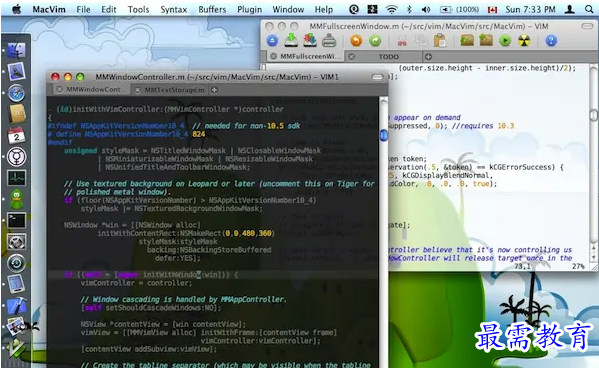Open the Tools menu
This screenshot has width=599, height=368.
pos(138,10)
